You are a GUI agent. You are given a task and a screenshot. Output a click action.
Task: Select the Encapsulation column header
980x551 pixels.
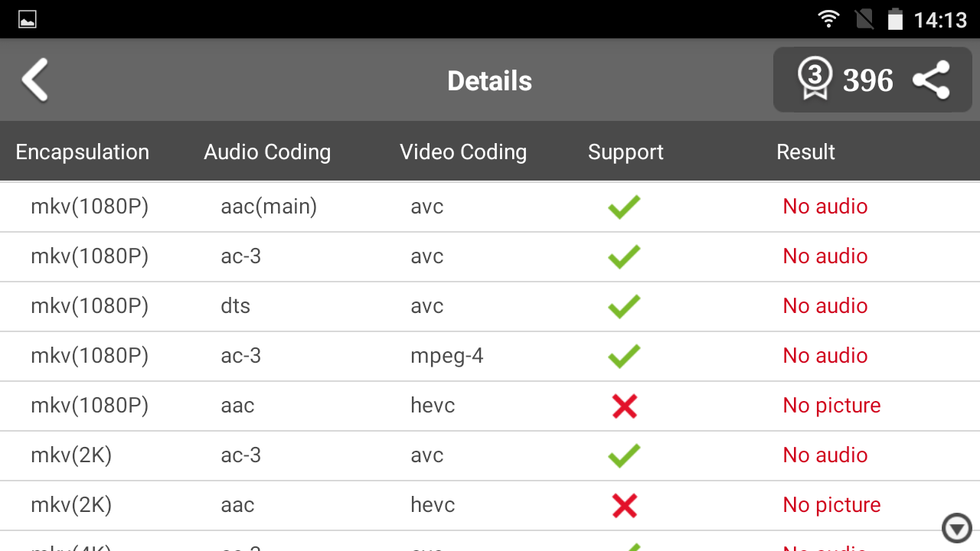[x=83, y=152]
